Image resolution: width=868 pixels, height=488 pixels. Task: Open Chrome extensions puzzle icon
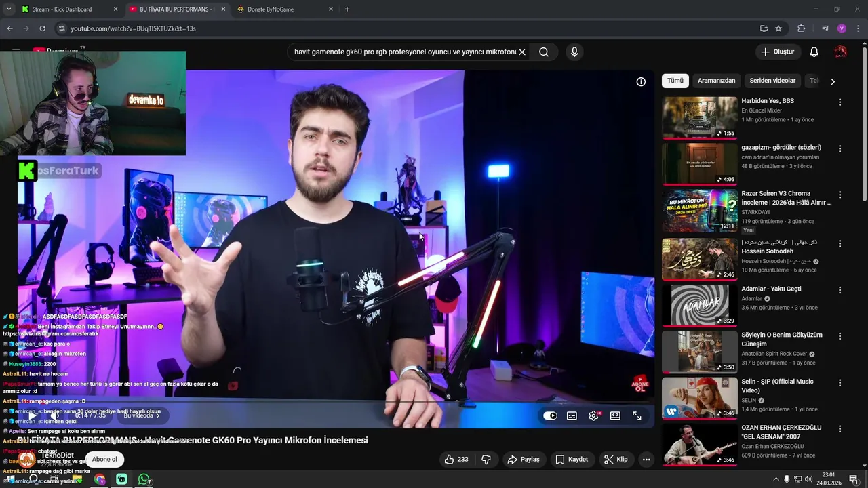(x=801, y=28)
